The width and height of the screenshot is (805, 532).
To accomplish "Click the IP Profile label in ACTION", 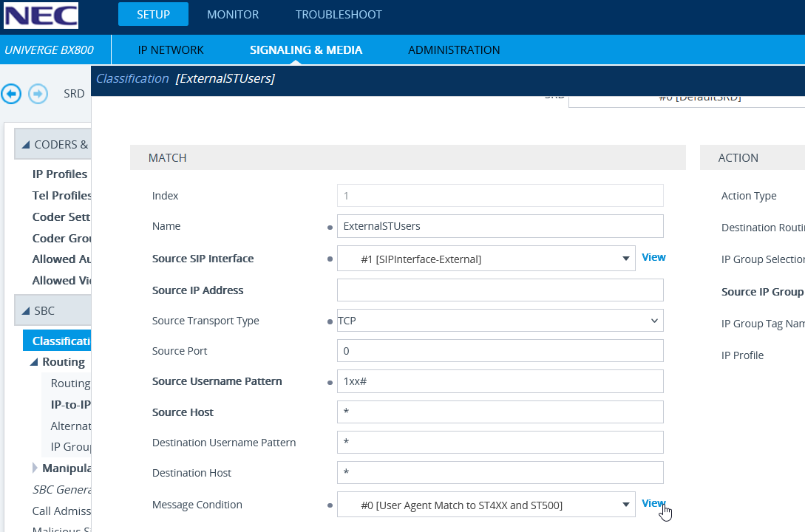I will [742, 355].
